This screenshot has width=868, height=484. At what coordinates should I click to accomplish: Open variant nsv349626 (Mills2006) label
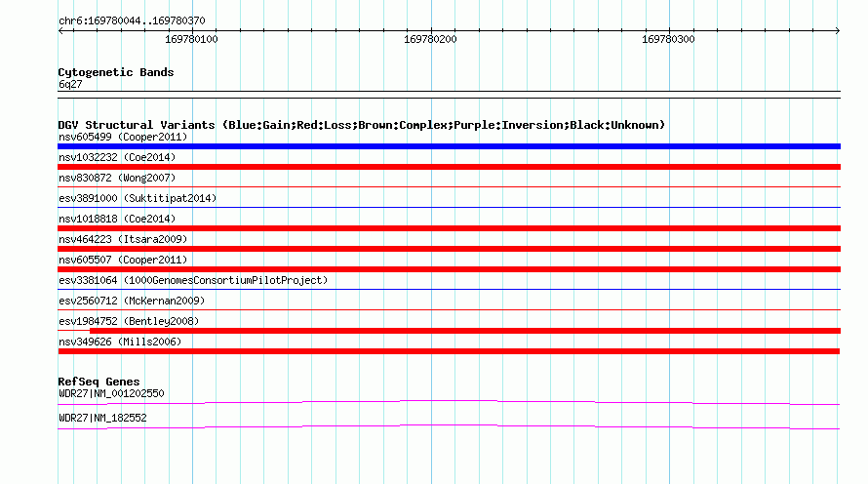pos(120,342)
